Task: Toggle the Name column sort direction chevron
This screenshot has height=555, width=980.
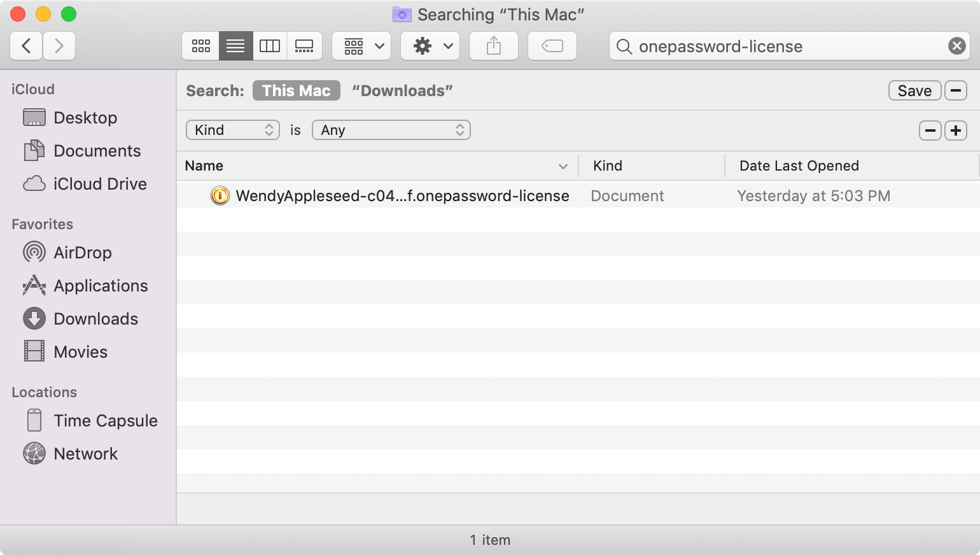Action: (563, 166)
